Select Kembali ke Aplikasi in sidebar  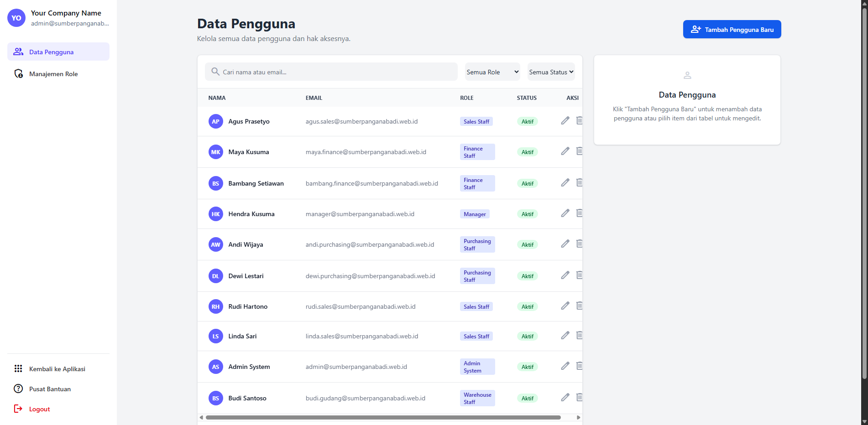(x=57, y=369)
